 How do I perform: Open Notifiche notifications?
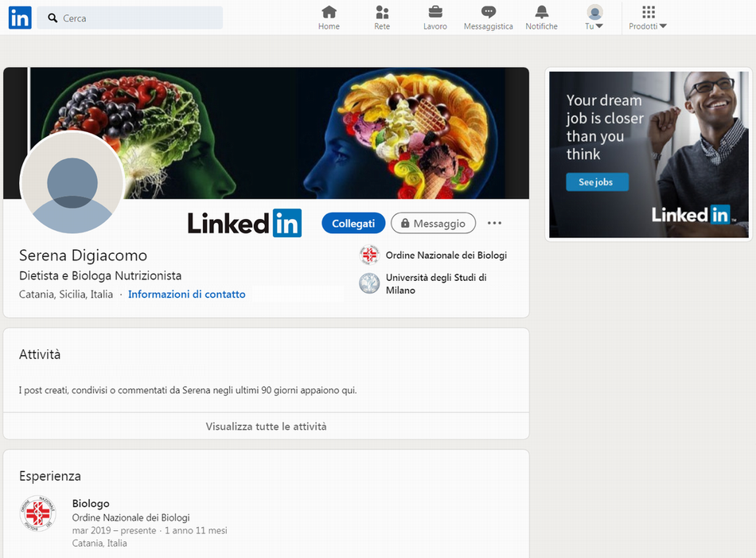(541, 18)
